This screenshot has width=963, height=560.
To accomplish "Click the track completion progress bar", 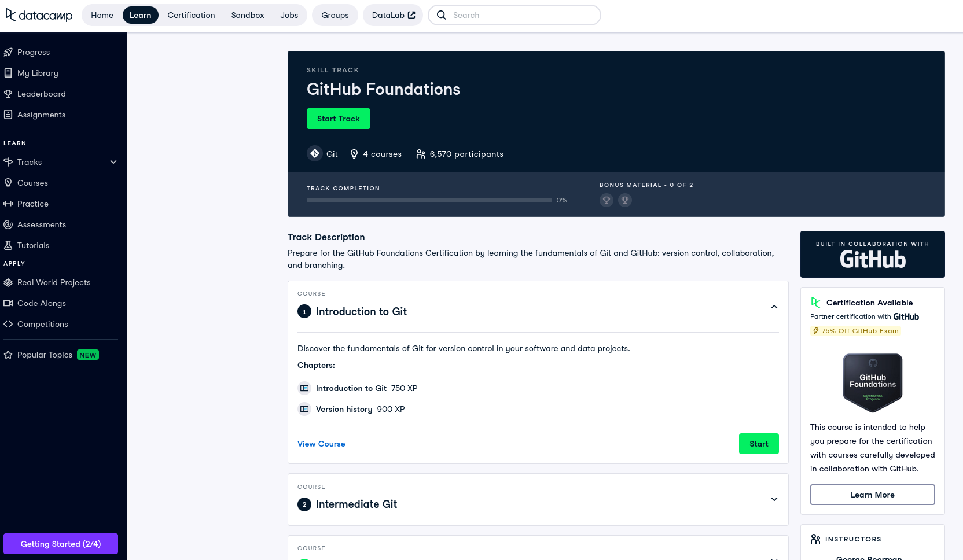I will pyautogui.click(x=429, y=200).
